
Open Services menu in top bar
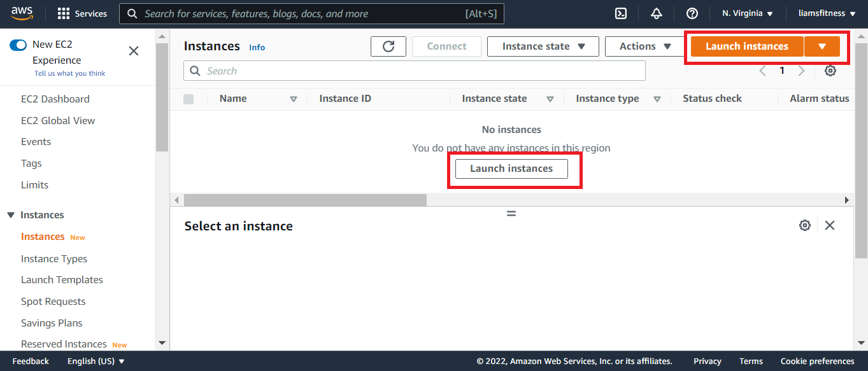83,13
